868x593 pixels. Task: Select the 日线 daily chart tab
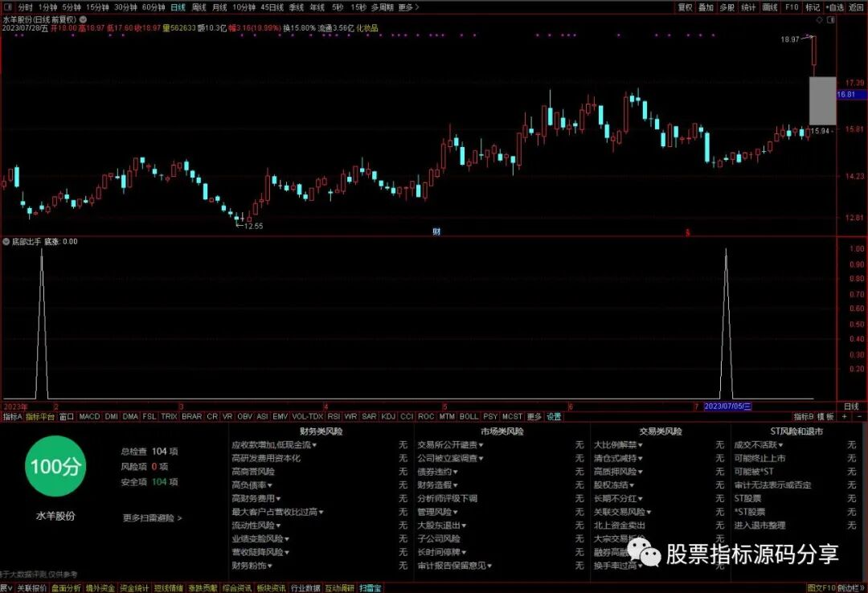(x=178, y=7)
